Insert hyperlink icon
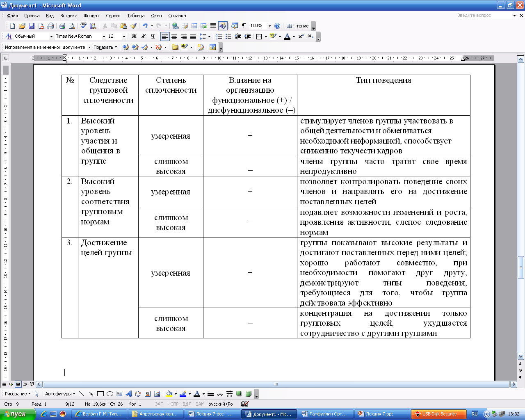The height and width of the screenshot is (420, 525). pyautogui.click(x=176, y=26)
